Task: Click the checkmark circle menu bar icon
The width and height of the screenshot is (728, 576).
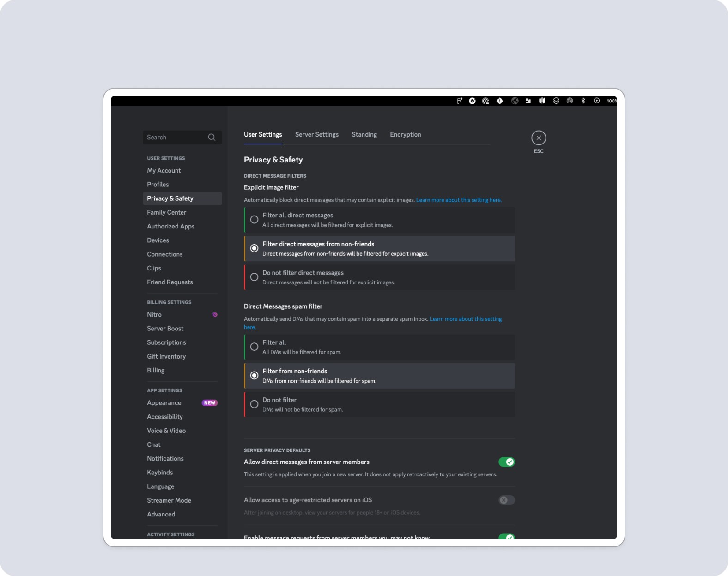Action: point(472,101)
